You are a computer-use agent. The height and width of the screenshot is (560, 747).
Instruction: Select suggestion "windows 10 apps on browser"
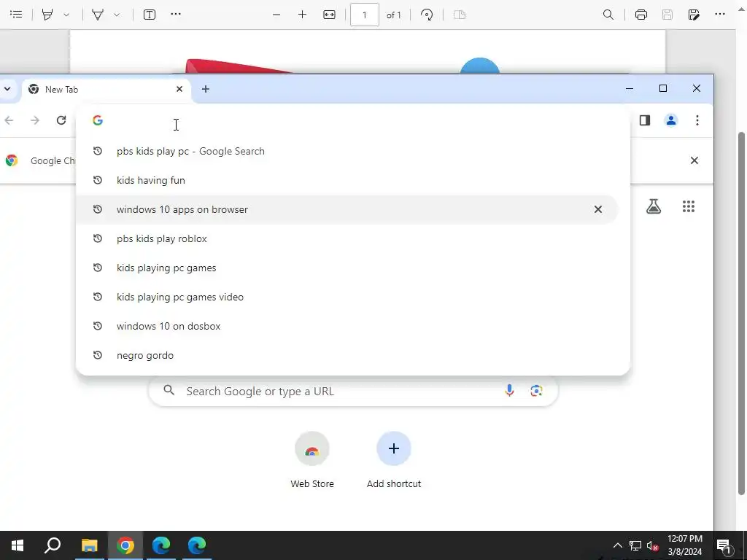[347, 209]
